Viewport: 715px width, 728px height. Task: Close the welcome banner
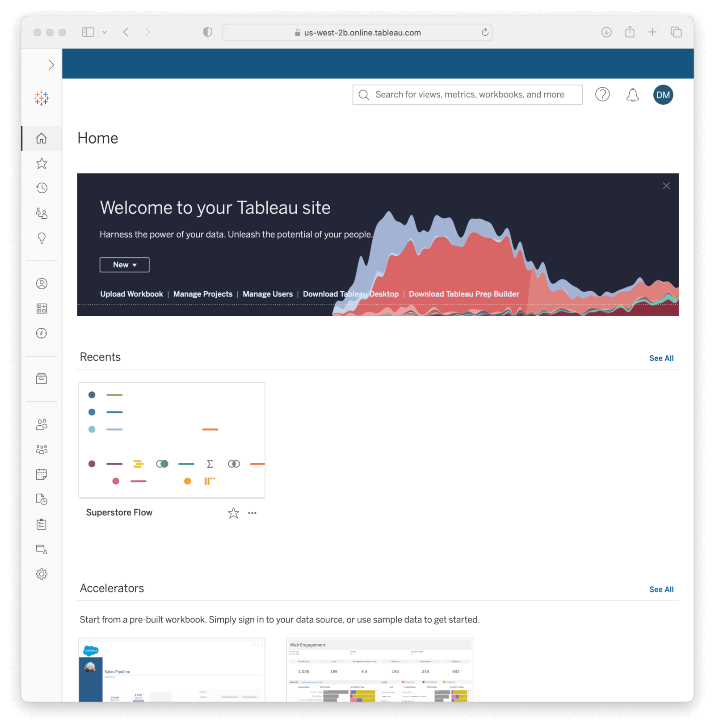click(x=666, y=186)
